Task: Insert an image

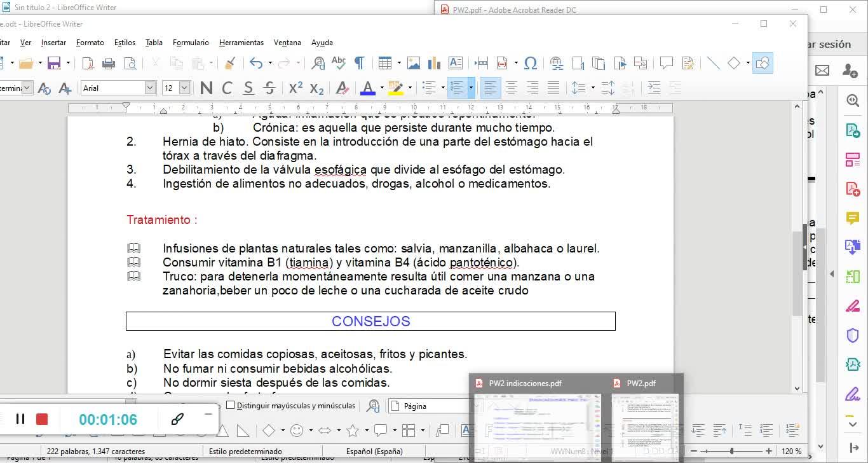Action: tap(414, 63)
